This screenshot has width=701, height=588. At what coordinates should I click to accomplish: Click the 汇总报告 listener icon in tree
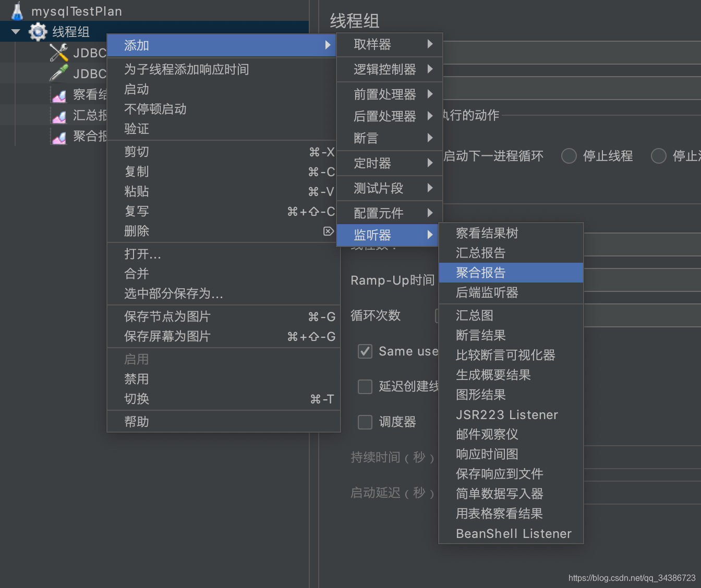59,116
